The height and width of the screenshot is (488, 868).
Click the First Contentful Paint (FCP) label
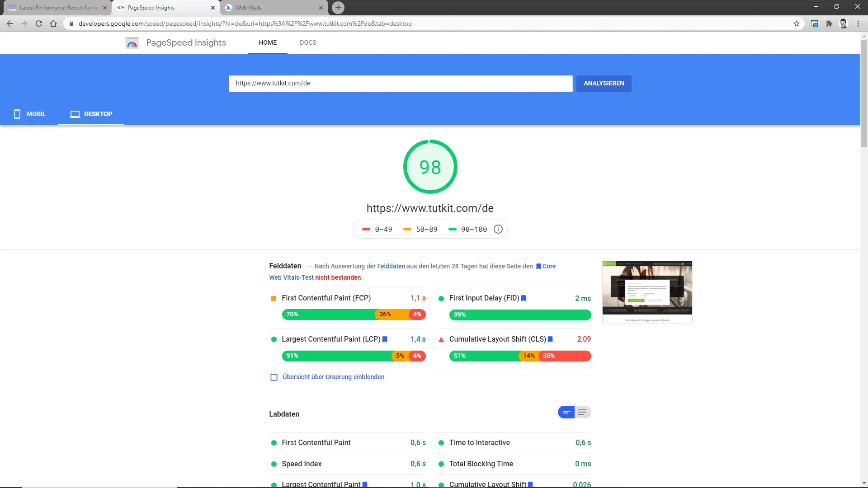click(x=326, y=298)
